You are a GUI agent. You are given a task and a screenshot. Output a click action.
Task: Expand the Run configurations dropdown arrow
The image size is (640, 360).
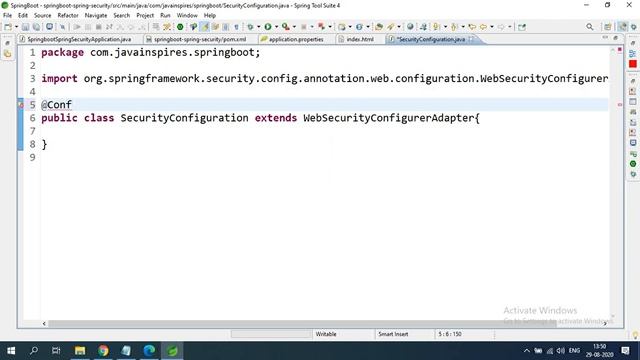276,27
